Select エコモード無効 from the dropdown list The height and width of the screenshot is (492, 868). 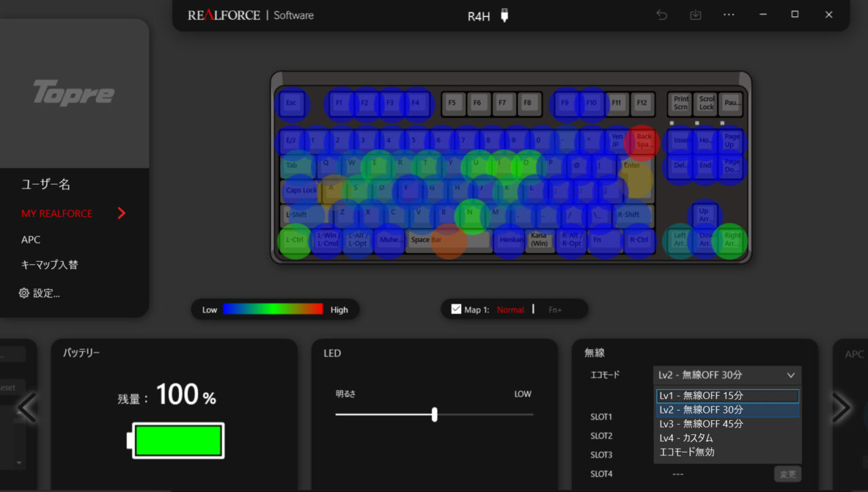[x=727, y=452]
